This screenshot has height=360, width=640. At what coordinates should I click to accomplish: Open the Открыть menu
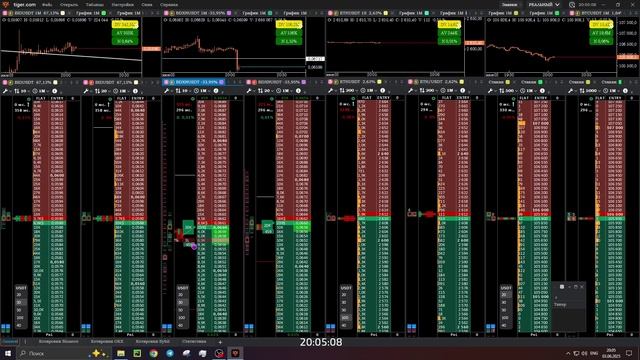coord(69,4)
